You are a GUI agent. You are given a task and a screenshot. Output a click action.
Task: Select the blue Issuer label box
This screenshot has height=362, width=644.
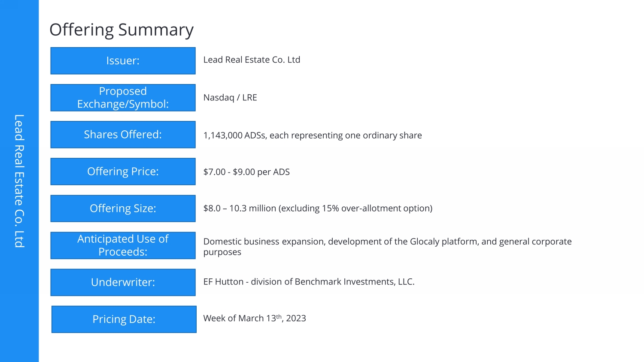(x=123, y=61)
